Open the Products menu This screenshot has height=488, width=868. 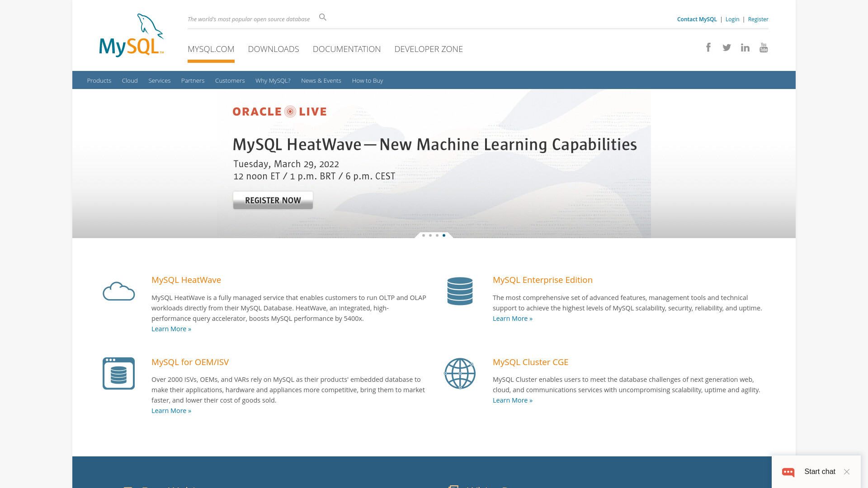coord(99,80)
